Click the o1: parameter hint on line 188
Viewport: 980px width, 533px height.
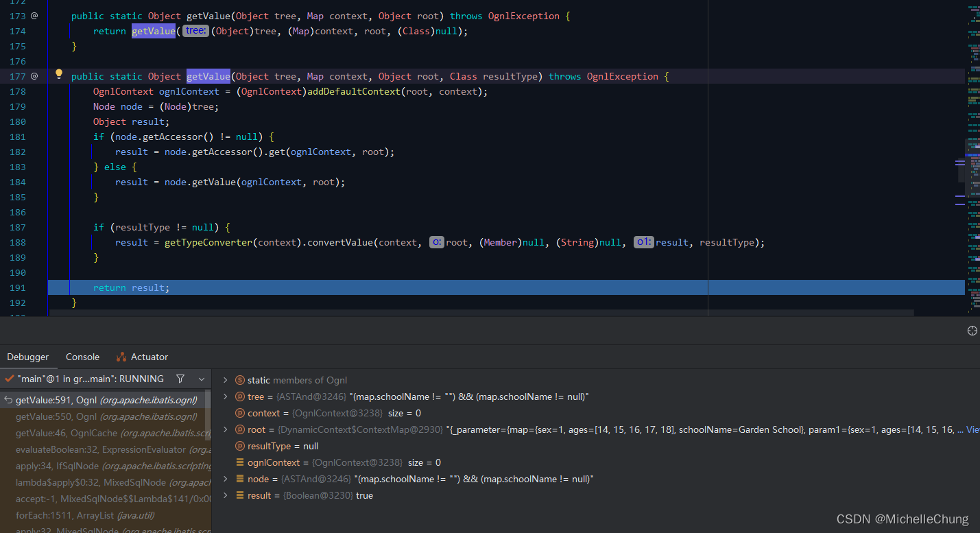pyautogui.click(x=643, y=242)
